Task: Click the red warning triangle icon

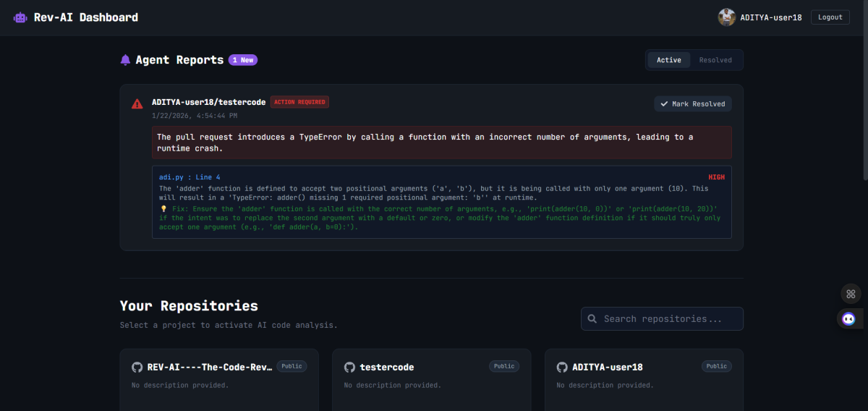Action: click(137, 103)
